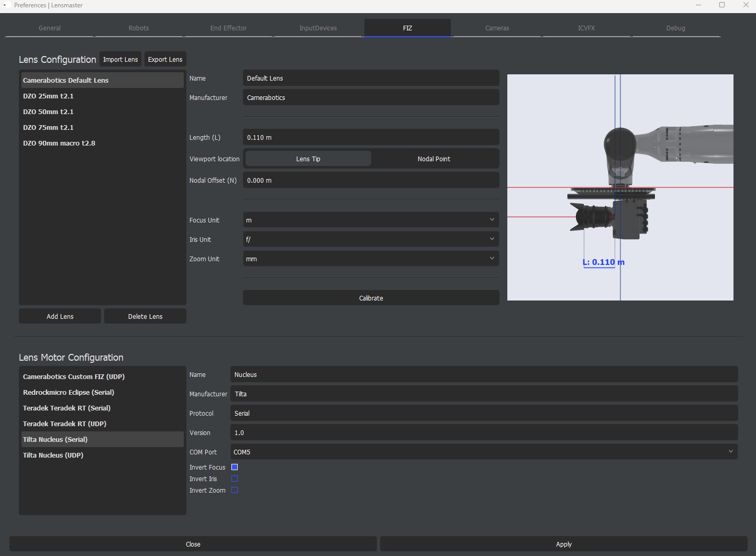The image size is (756, 556).
Task: Switch to the General tab
Action: point(50,28)
